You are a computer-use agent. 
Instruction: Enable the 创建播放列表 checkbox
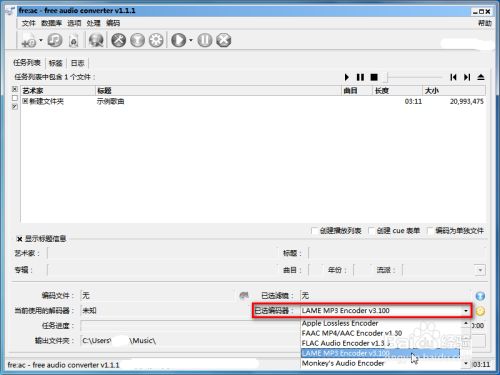tap(314, 231)
